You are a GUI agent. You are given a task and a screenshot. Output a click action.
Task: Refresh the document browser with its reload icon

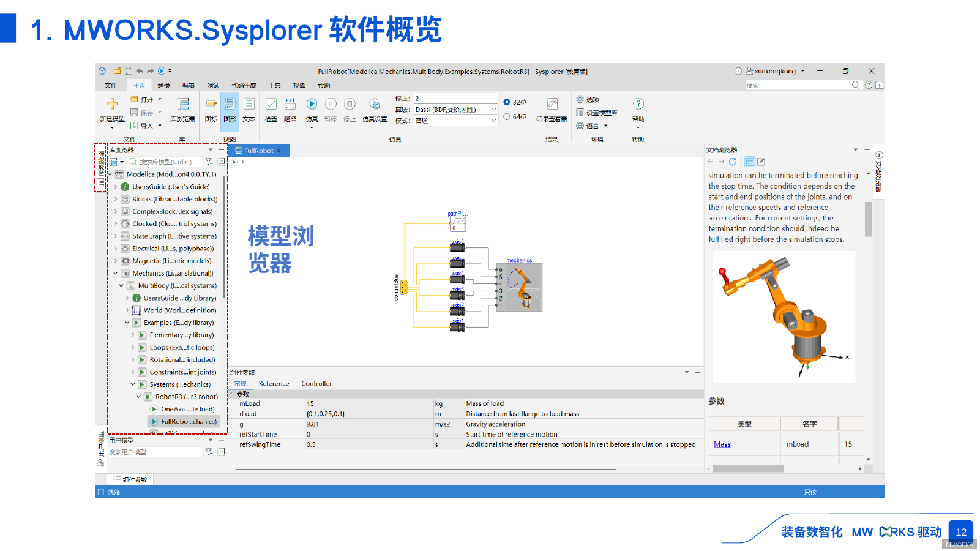(733, 162)
